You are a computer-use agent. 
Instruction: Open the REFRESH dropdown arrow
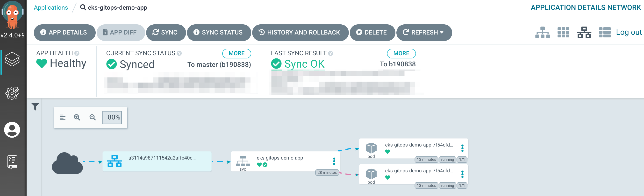click(x=442, y=32)
